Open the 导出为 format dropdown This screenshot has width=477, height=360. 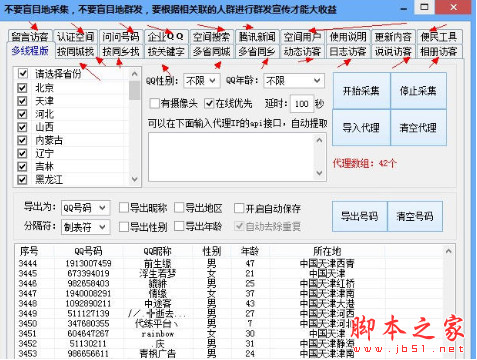click(85, 208)
